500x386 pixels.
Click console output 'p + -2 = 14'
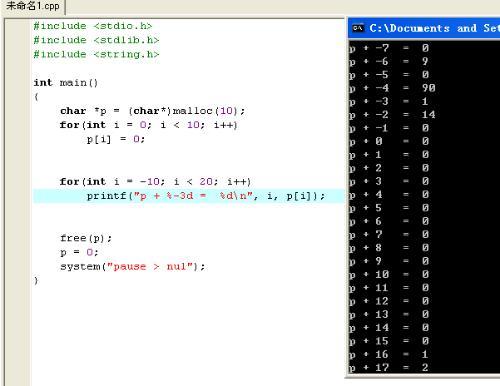[392, 115]
